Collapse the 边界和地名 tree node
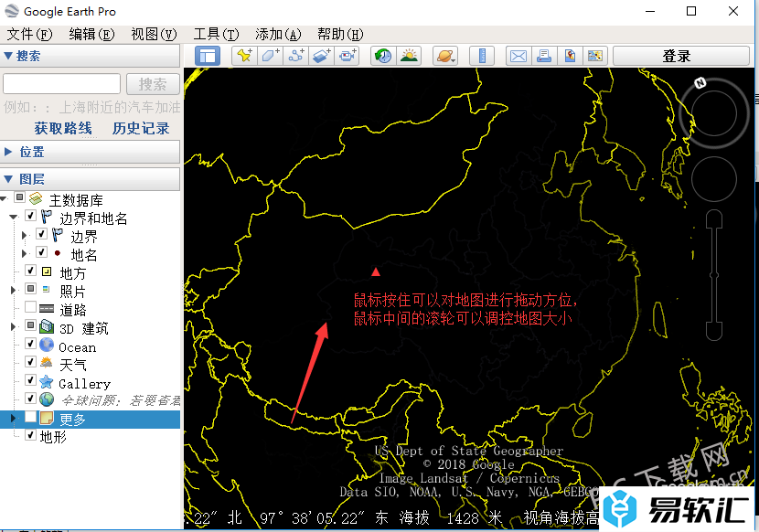The image size is (759, 532). 14,217
